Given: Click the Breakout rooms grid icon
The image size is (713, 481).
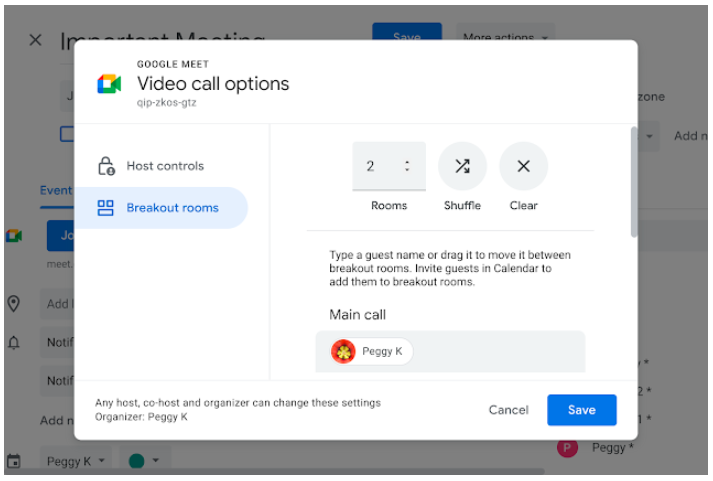Looking at the screenshot, I should [105, 208].
